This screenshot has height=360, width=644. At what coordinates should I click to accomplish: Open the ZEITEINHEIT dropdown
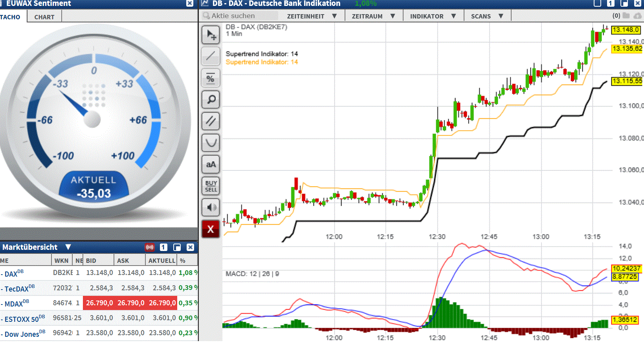click(x=311, y=16)
